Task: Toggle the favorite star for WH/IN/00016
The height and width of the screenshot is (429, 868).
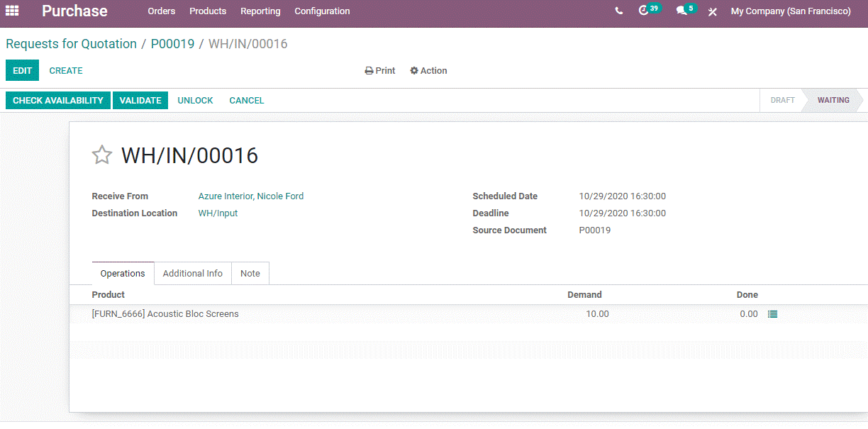Action: 102,155
